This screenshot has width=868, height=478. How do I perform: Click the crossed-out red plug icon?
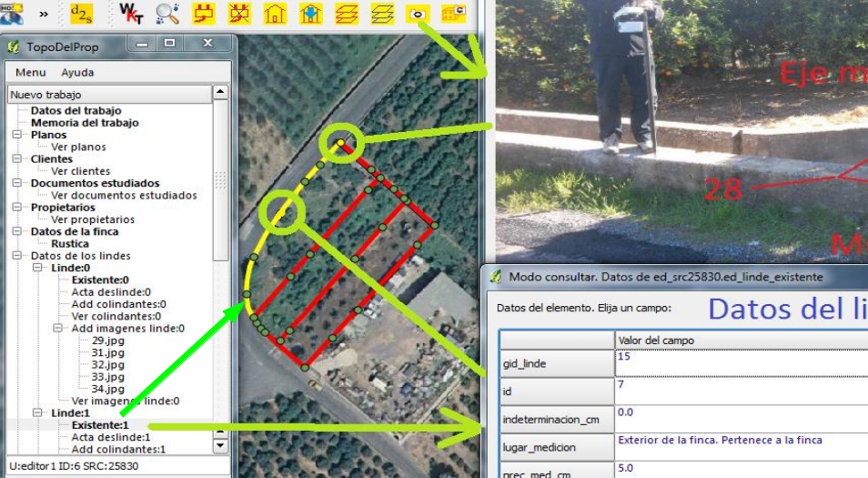click(x=238, y=13)
